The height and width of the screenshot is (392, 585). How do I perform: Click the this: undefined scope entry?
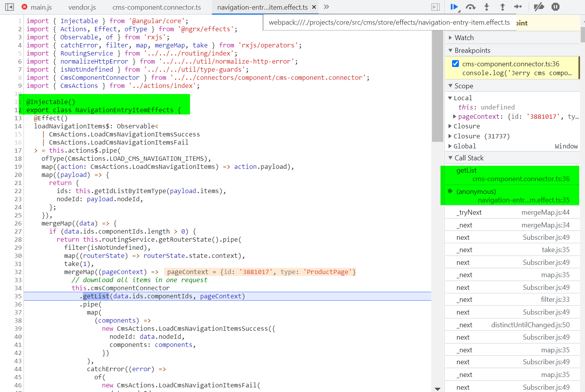tap(486, 107)
